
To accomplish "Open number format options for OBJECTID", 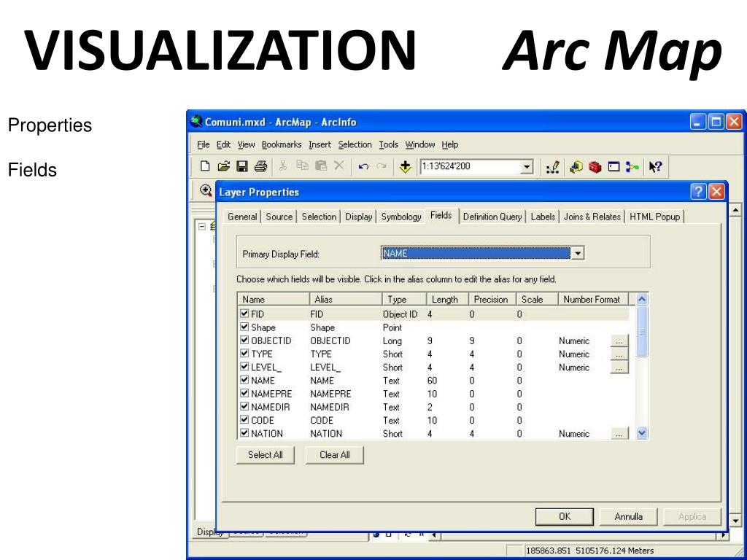I will (619, 341).
